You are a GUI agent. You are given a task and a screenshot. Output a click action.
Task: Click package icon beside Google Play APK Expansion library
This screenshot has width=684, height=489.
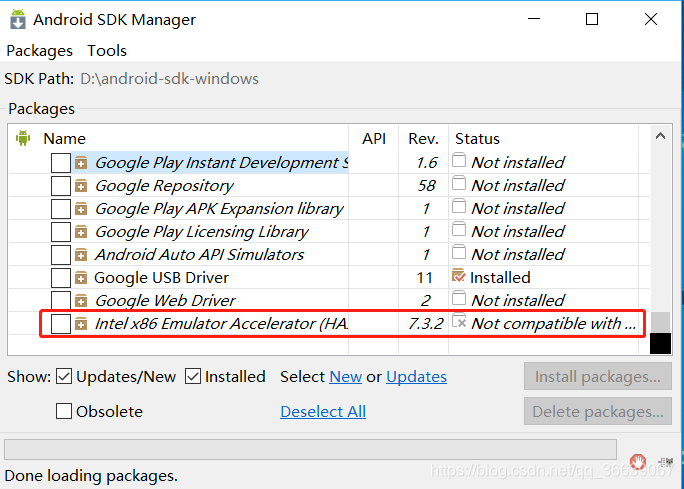[x=81, y=210]
